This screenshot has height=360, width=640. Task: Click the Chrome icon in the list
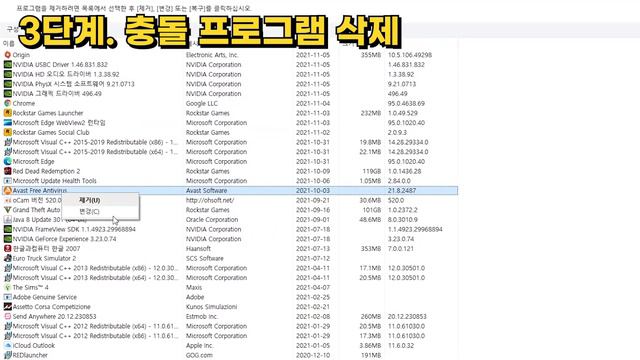click(x=7, y=103)
